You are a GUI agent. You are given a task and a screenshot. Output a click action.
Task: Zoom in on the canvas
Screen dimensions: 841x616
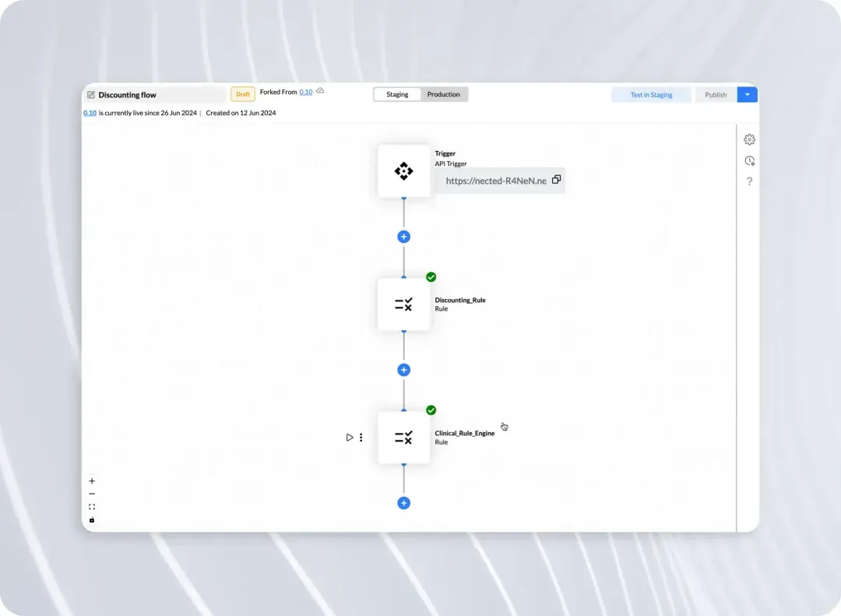pos(92,480)
